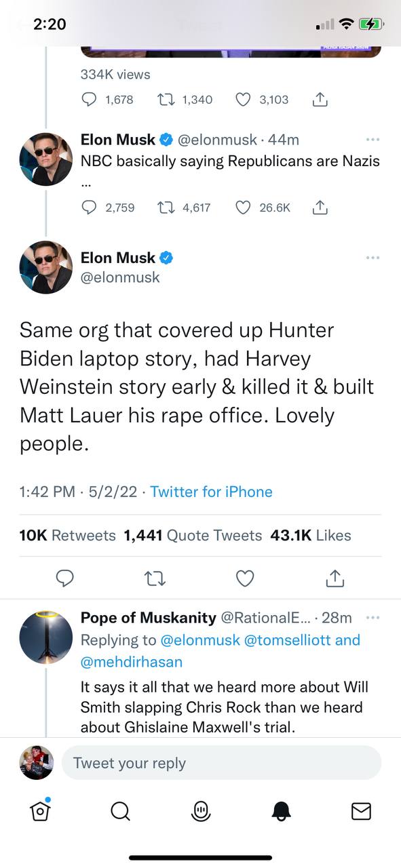
Task: Like the top tweet with 3,103 likes
Action: [243, 100]
